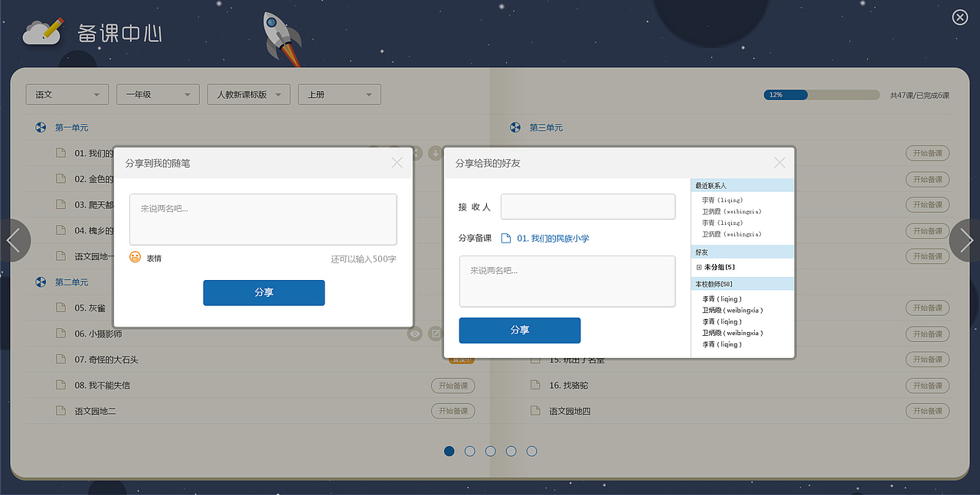Start 开始备课 for 08. 我不能失信

(x=452, y=386)
